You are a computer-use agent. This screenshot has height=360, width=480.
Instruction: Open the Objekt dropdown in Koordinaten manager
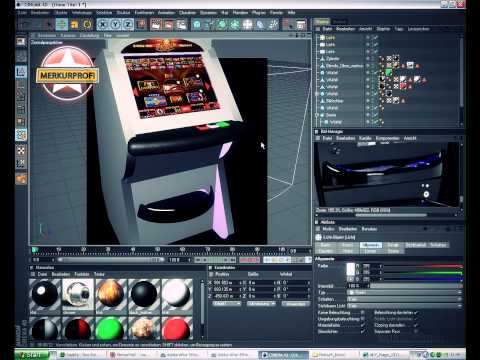coord(227,304)
